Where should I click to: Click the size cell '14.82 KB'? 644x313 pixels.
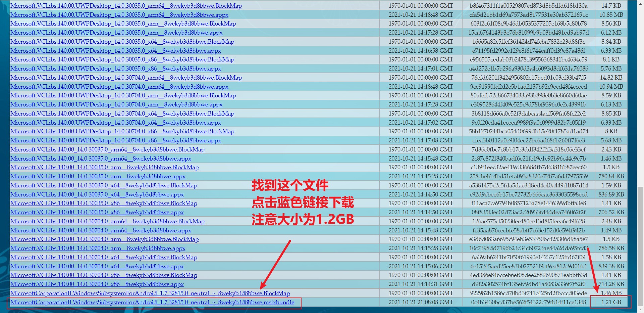[x=611, y=78]
